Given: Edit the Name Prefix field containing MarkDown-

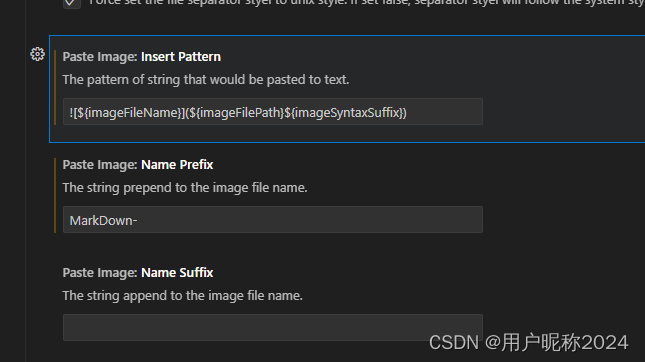Looking at the screenshot, I should pos(273,220).
